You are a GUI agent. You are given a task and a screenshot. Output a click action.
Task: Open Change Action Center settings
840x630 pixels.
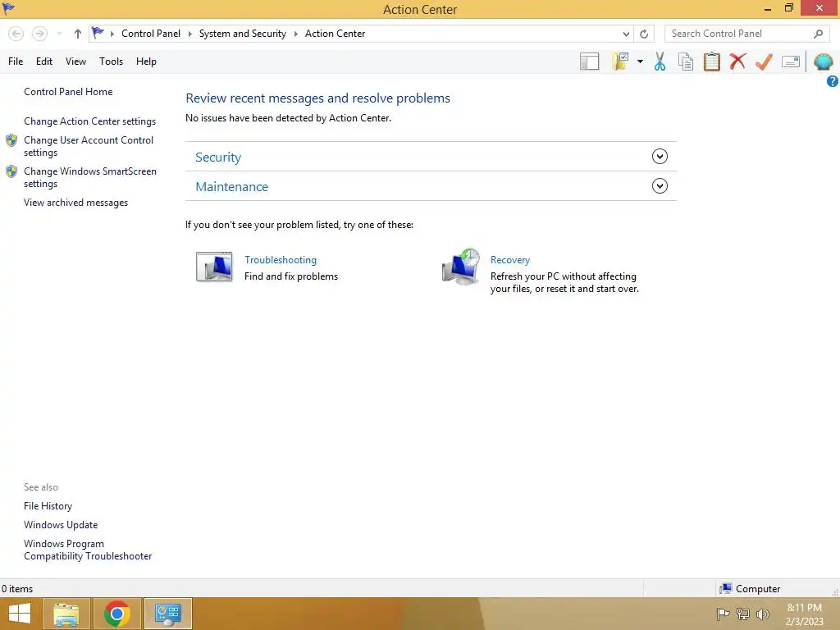(x=89, y=121)
